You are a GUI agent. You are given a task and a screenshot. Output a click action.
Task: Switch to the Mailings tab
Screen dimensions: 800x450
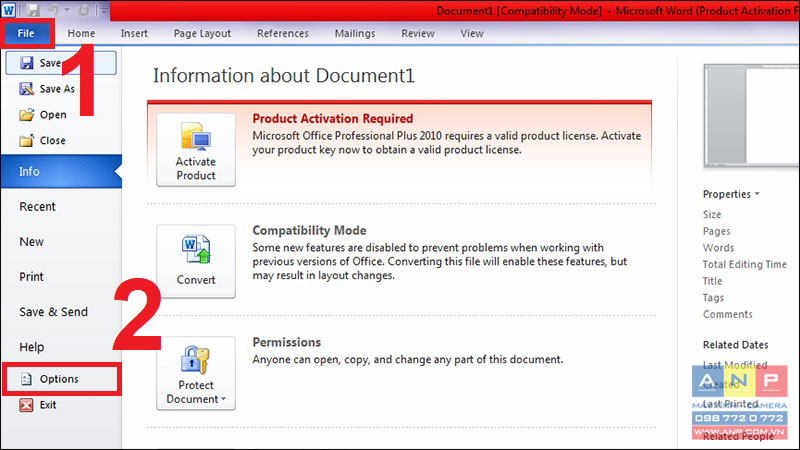click(x=355, y=33)
